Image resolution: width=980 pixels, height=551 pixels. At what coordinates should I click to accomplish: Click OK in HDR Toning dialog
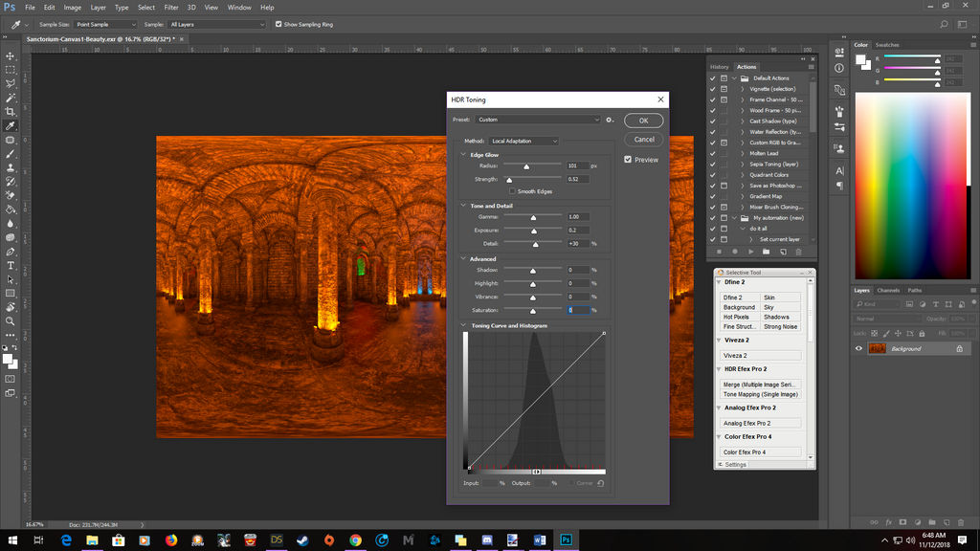(x=643, y=121)
